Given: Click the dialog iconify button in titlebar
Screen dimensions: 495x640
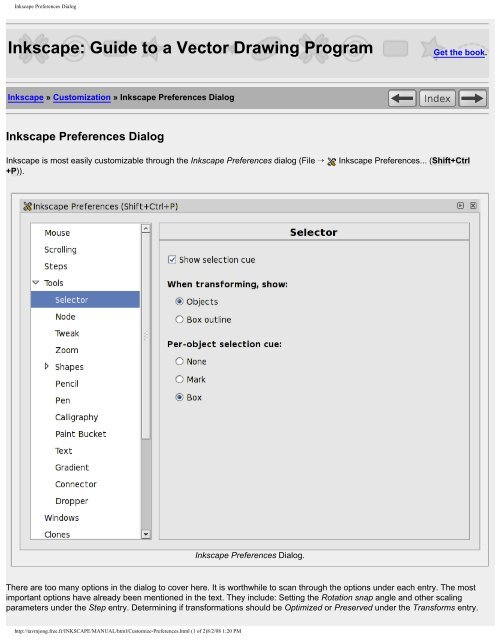Looking at the screenshot, I should pyautogui.click(x=460, y=205).
